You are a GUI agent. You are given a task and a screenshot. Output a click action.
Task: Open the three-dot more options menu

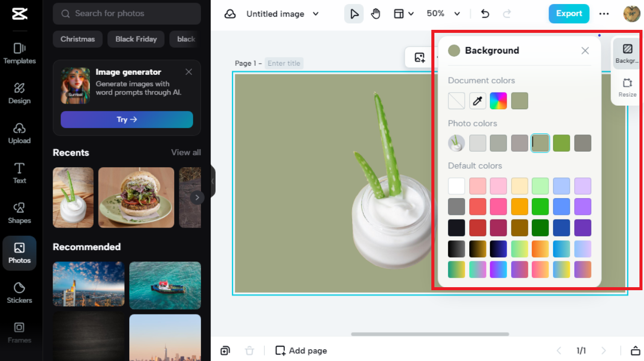point(604,14)
